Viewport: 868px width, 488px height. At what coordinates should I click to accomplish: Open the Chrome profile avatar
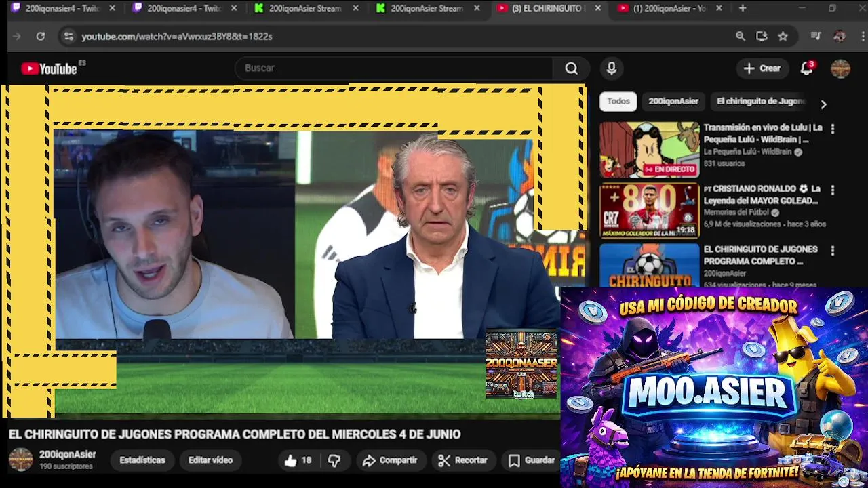[840, 36]
